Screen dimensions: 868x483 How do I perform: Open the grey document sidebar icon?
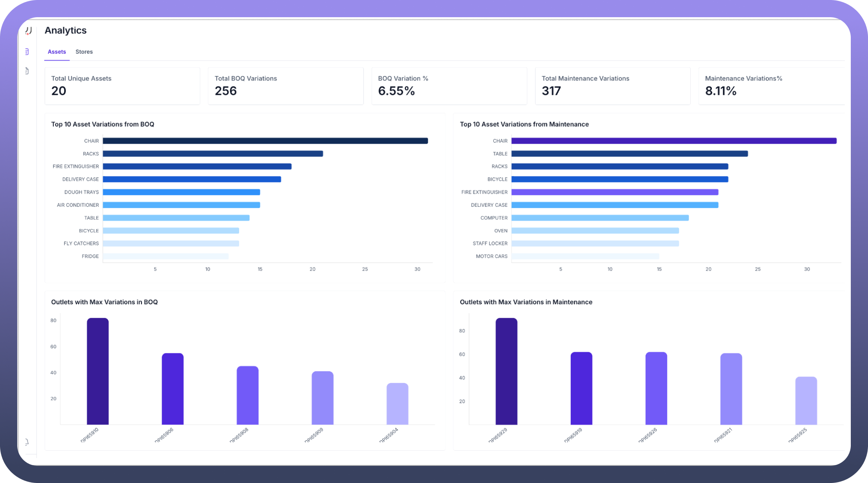coord(27,71)
